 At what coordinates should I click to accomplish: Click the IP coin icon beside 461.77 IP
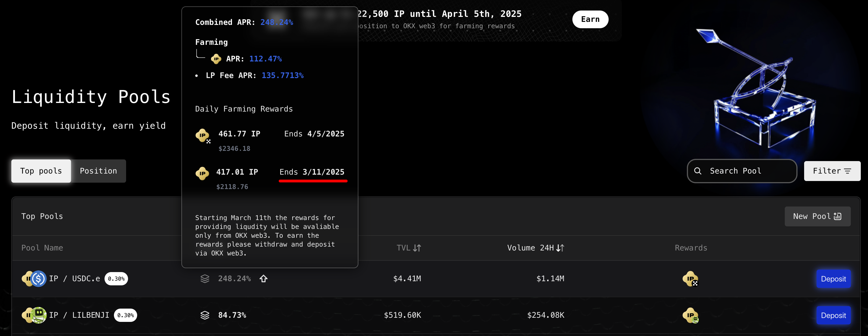pos(202,136)
